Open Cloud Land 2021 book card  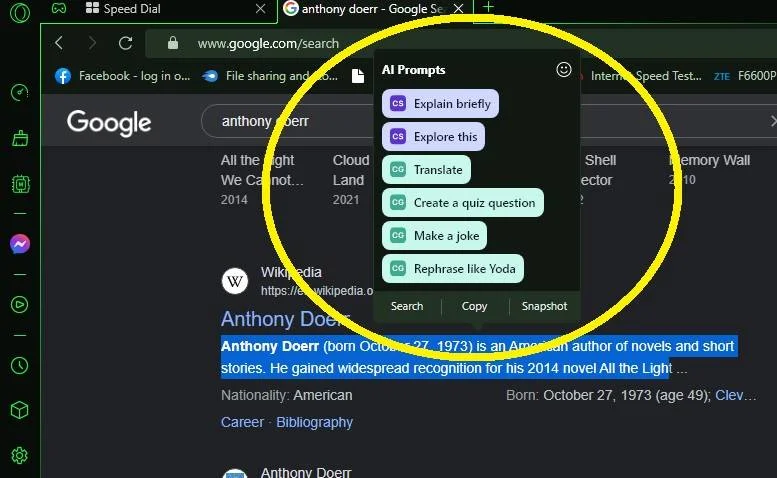[351, 179]
